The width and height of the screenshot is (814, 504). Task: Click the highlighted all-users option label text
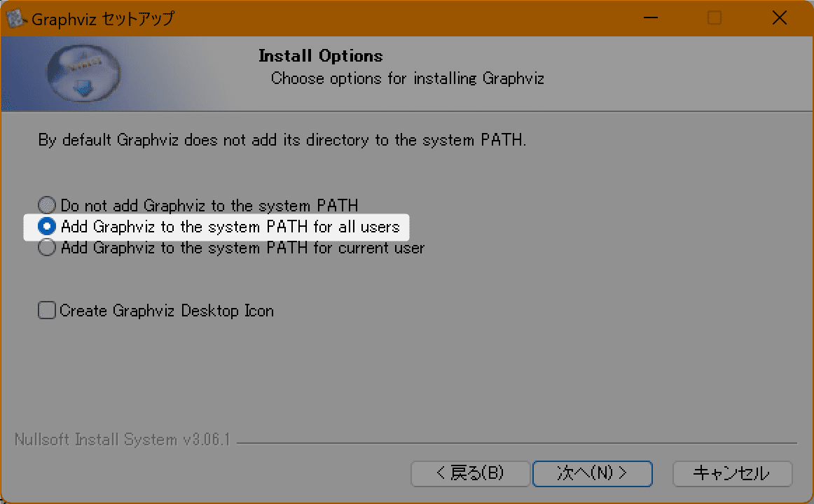click(231, 227)
